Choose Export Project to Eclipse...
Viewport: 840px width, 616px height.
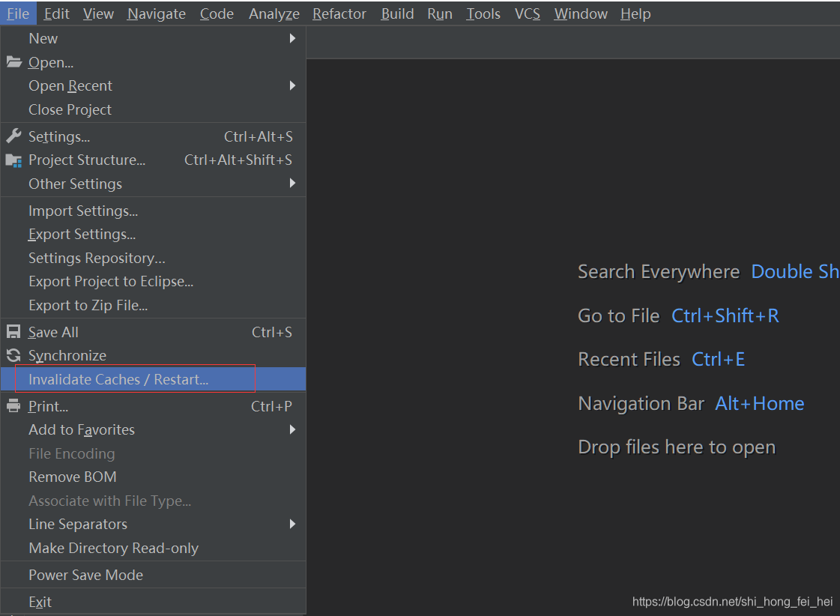(153, 281)
